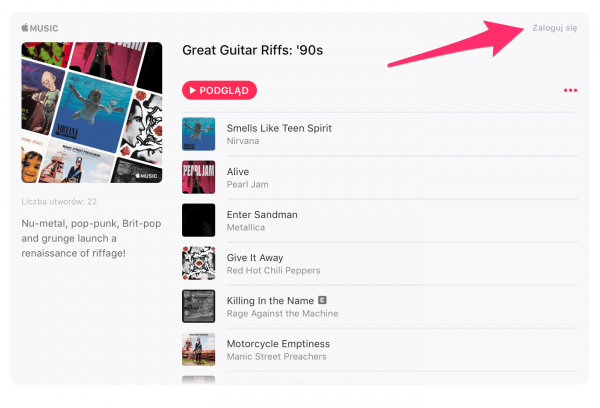Click the Zaloguj się sign-in link
The image size is (600, 408).
[555, 28]
